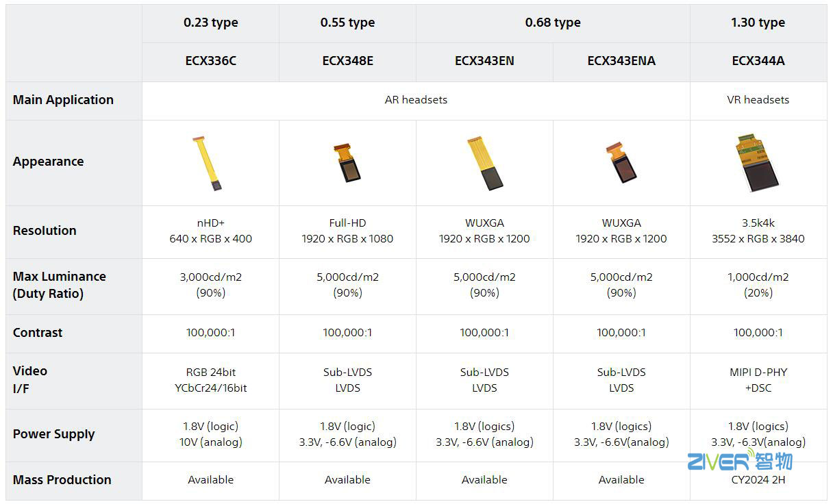Viewport: 833px width, 504px height.
Task: Click the ZIVER watermark logo
Action: click(740, 460)
